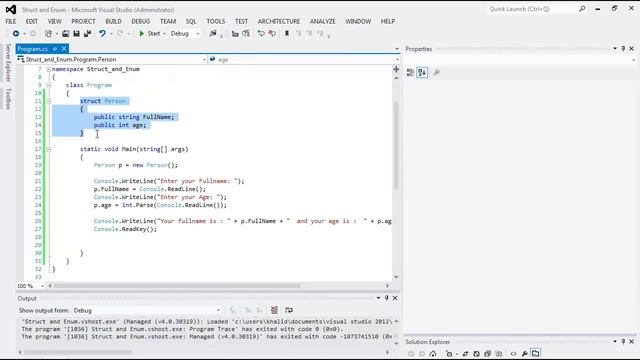Toggle auto-hide pin on Output panel
The width and height of the screenshot is (640, 360).
(x=386, y=298)
